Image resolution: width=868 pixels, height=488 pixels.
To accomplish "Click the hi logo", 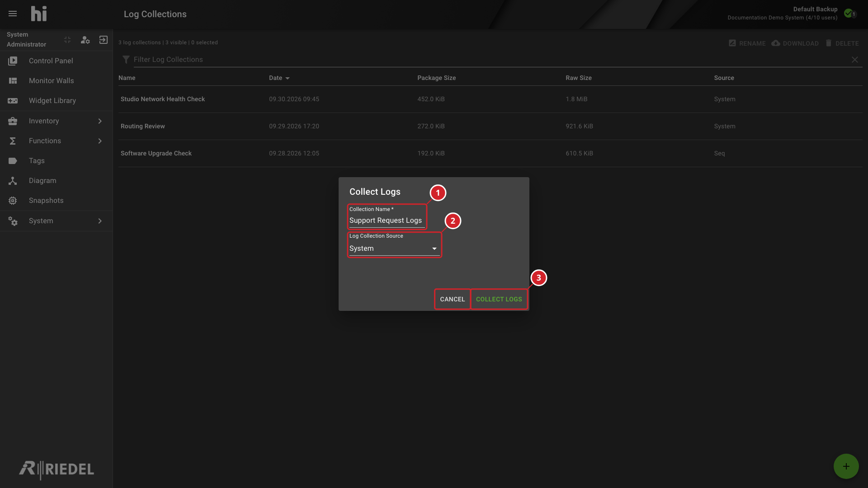I will 39,14.
